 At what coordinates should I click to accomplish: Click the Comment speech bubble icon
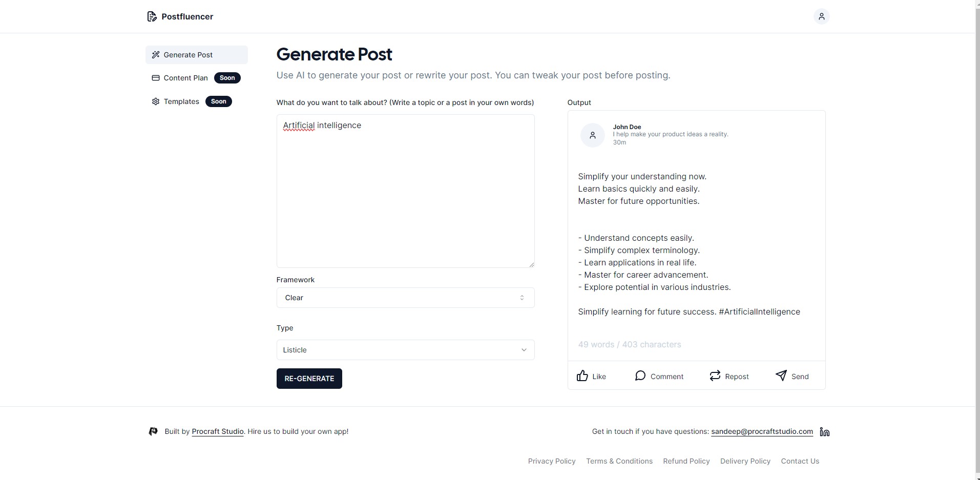click(x=640, y=376)
